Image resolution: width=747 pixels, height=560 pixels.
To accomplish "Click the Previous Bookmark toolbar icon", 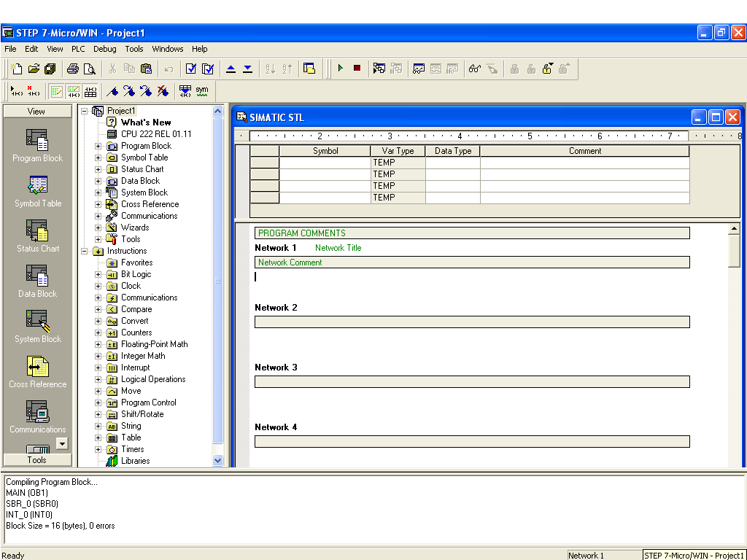I will click(146, 90).
